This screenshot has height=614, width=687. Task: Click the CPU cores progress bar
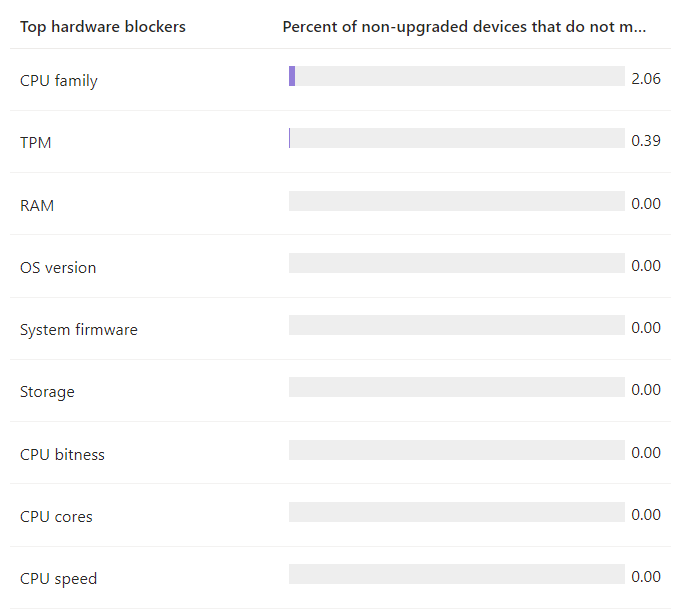point(457,512)
